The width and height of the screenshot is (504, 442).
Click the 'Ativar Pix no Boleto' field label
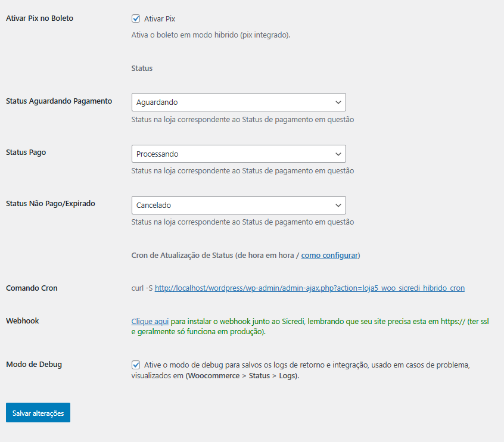(39, 18)
